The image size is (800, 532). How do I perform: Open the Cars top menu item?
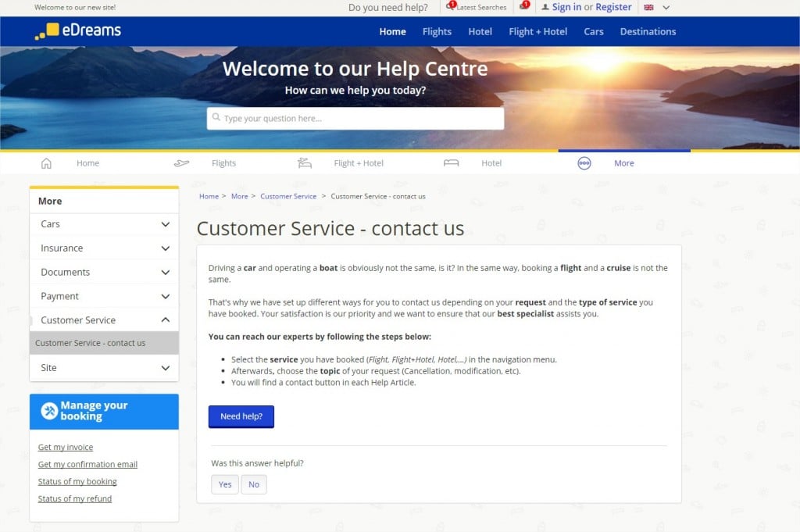point(594,32)
